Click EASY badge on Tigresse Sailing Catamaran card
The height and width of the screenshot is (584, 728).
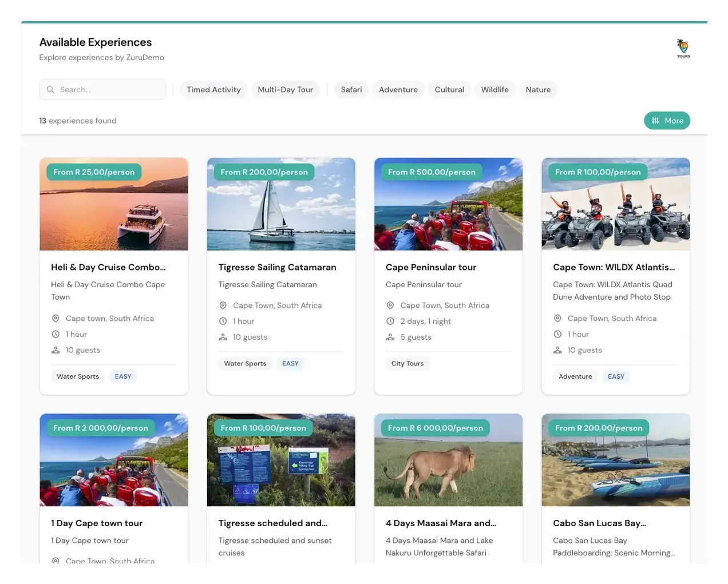290,363
